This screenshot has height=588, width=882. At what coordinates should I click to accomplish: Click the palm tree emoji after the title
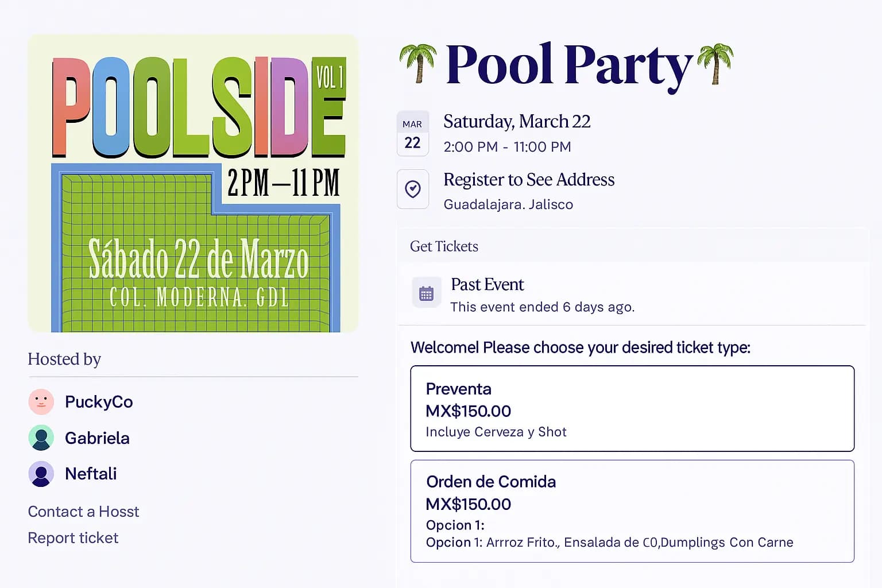coord(715,63)
